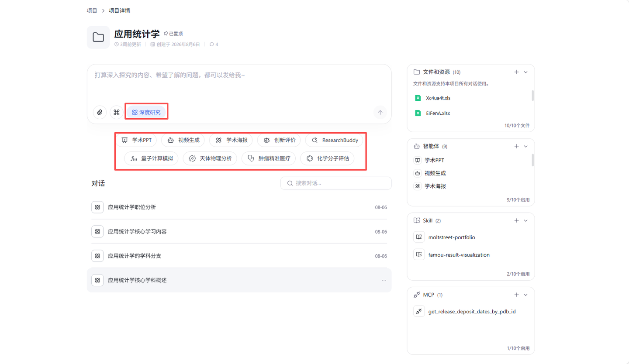The height and width of the screenshot is (364, 629).
Task: Add a new agent with the 智能体 plus icon
Action: point(516,146)
